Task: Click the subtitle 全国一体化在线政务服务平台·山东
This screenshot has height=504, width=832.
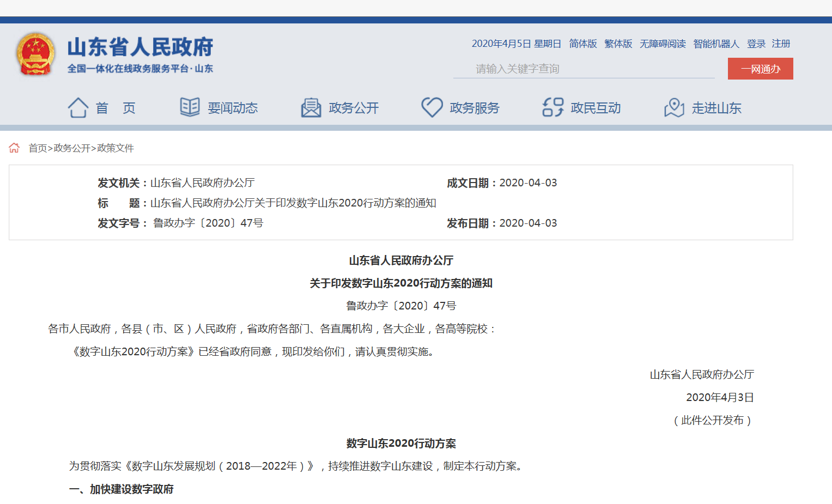Action: pyautogui.click(x=140, y=69)
